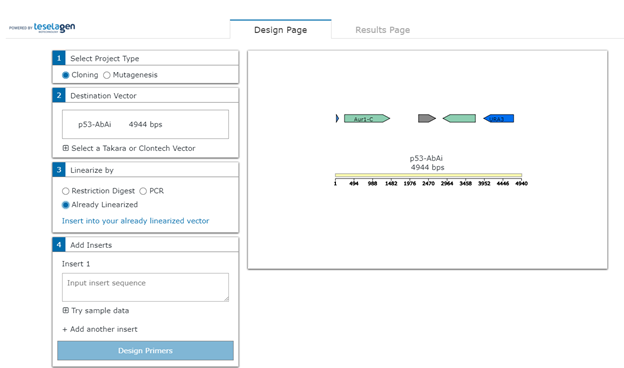This screenshot has width=624, height=368.
Task: Choose PCR linearization option
Action: 143,191
